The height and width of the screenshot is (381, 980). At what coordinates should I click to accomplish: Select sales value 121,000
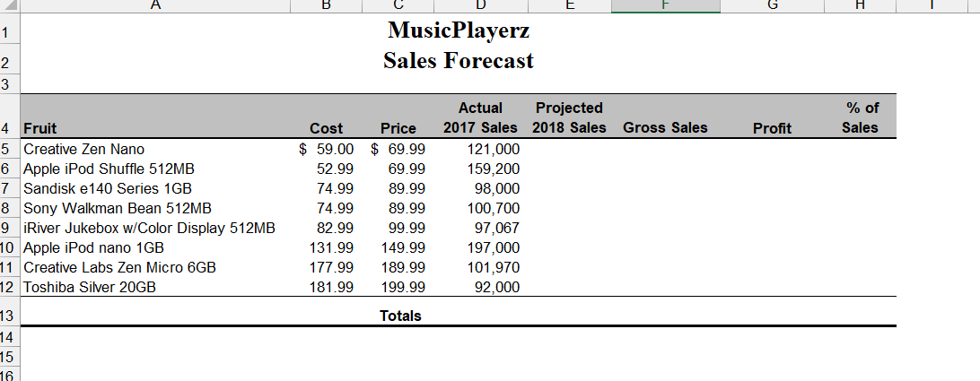tap(481, 150)
